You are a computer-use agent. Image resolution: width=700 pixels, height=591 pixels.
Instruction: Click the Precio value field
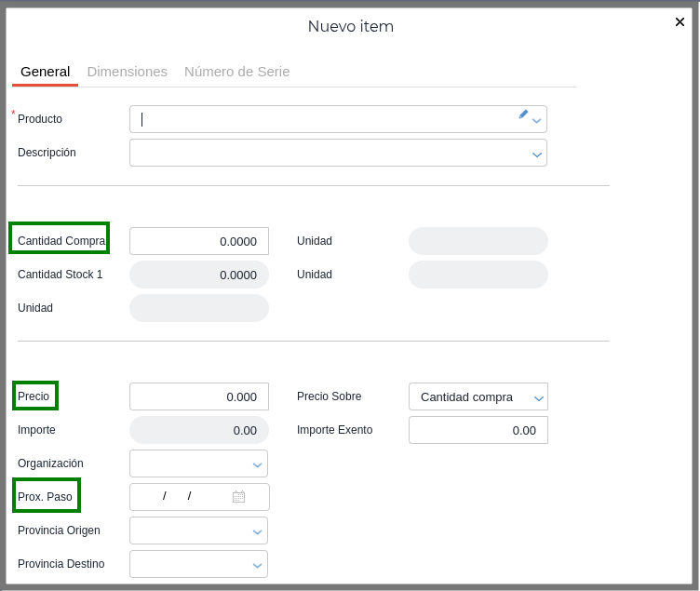tap(199, 396)
